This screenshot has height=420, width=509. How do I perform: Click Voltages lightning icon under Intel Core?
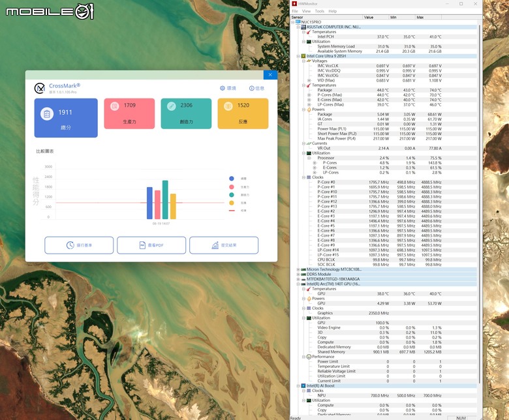coord(309,61)
